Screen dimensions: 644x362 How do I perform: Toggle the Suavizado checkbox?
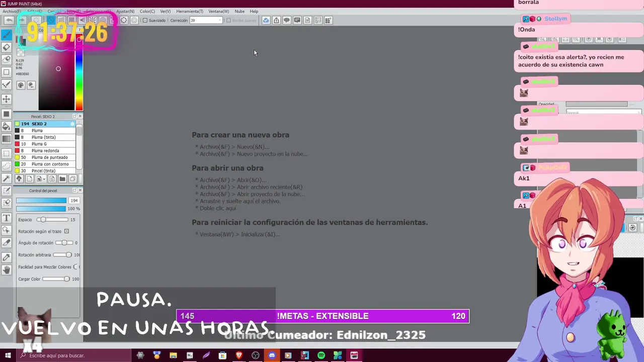click(x=145, y=21)
